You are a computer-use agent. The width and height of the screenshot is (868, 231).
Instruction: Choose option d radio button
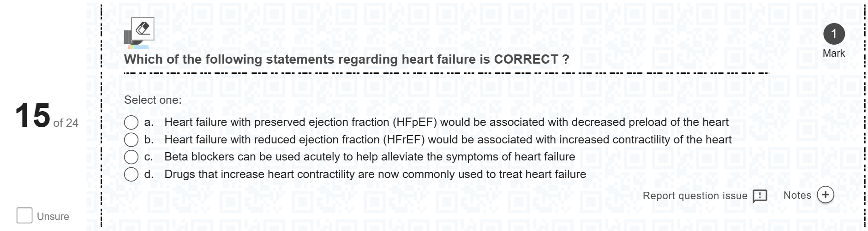tap(131, 174)
